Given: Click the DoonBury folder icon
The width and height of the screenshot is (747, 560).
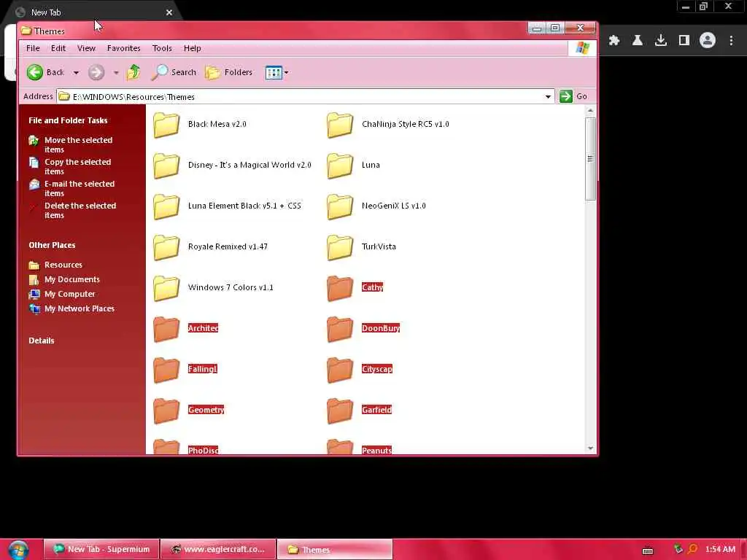Looking at the screenshot, I should coord(340,329).
